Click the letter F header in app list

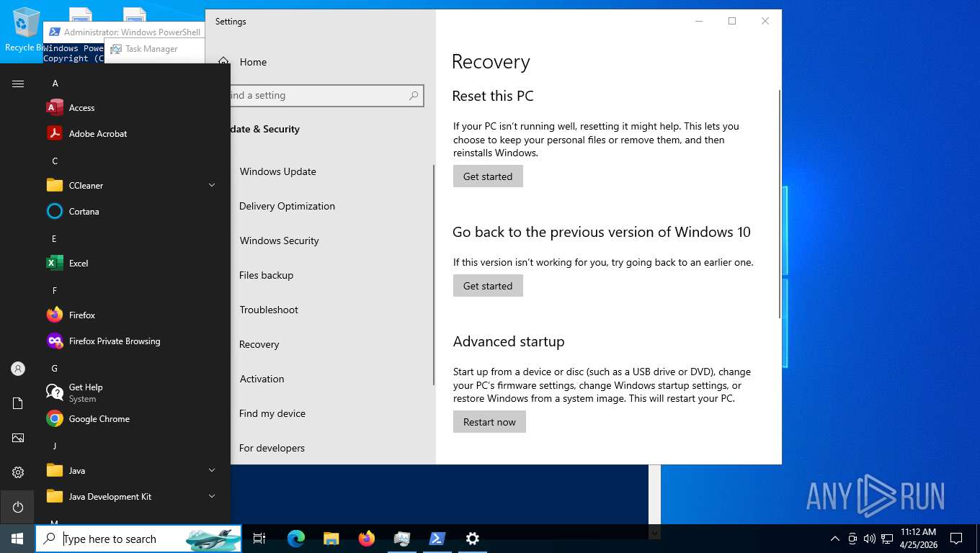54,291
